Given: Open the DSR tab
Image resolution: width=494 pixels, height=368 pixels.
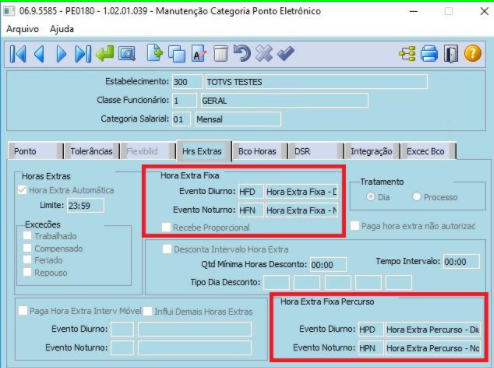Looking at the screenshot, I should point(315,151).
